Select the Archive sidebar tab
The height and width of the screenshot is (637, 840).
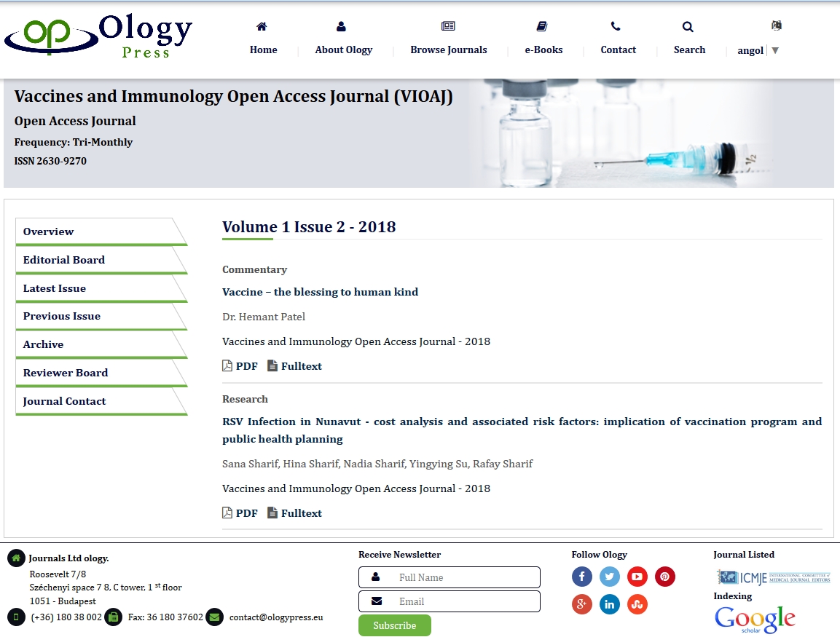coord(101,345)
